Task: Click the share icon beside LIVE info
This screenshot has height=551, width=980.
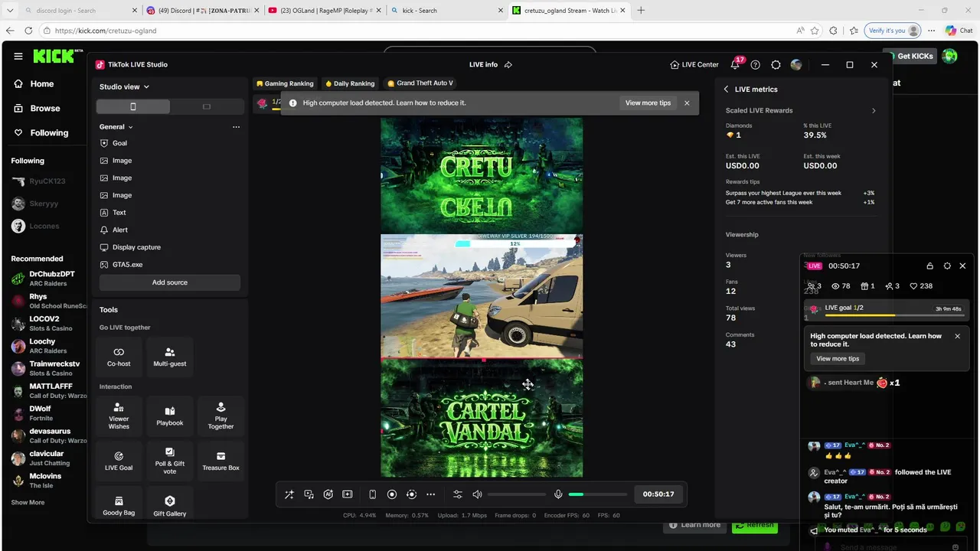Action: point(508,65)
